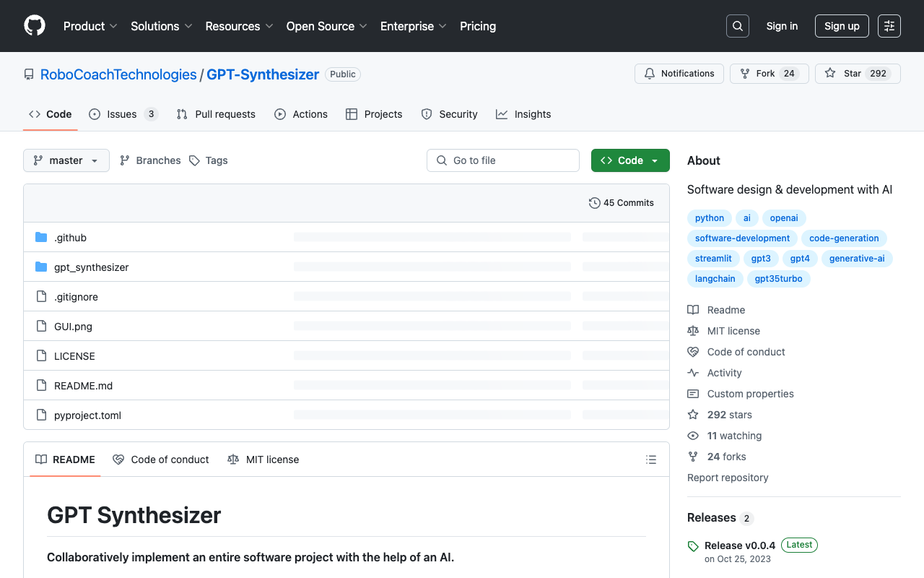Open the README outline list icon
Viewport: 924px width, 578px height.
pos(651,460)
